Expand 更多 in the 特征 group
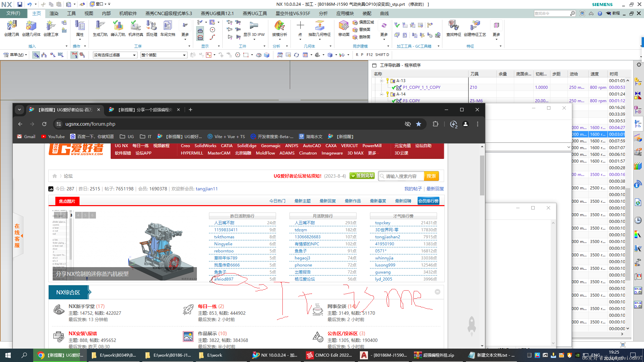The image size is (644, 362). pos(496,30)
